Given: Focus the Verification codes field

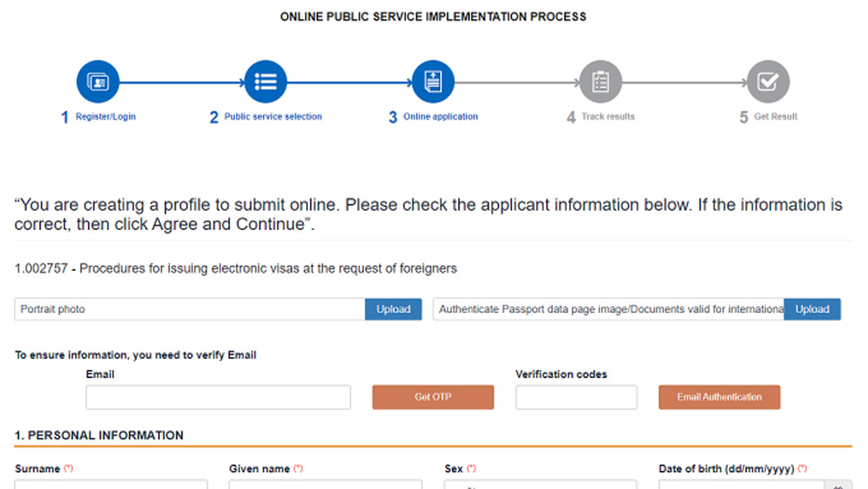Looking at the screenshot, I should (576, 397).
